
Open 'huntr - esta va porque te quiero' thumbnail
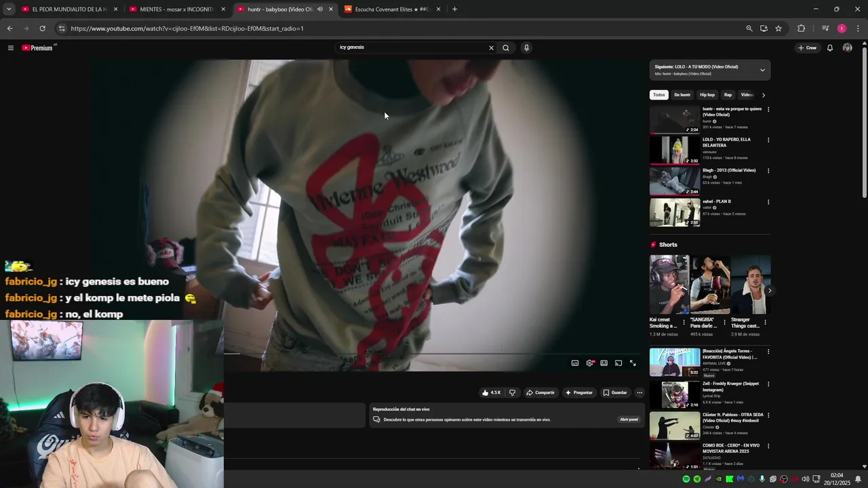[x=675, y=119]
